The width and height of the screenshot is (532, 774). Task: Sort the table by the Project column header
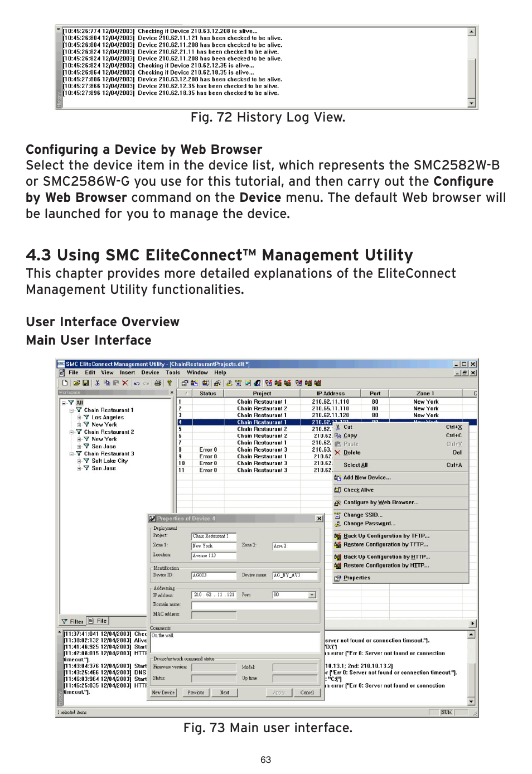[x=262, y=393]
